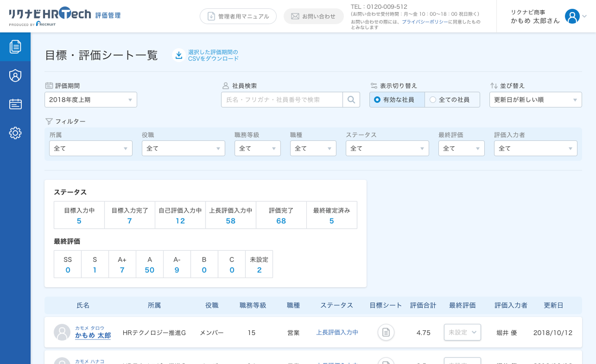Screen dimensions: 596x364
Task: Expand the account menu chevron
Action: click(584, 16)
